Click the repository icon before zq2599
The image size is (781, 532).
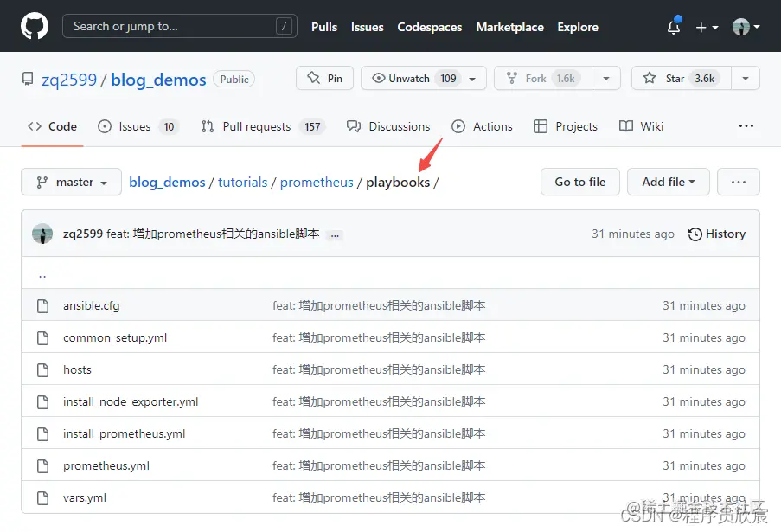(28, 79)
